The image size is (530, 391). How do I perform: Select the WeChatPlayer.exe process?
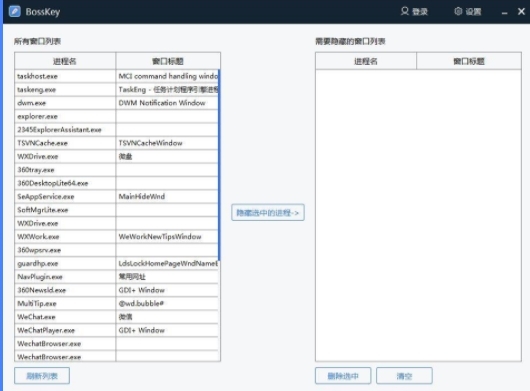(x=116, y=330)
